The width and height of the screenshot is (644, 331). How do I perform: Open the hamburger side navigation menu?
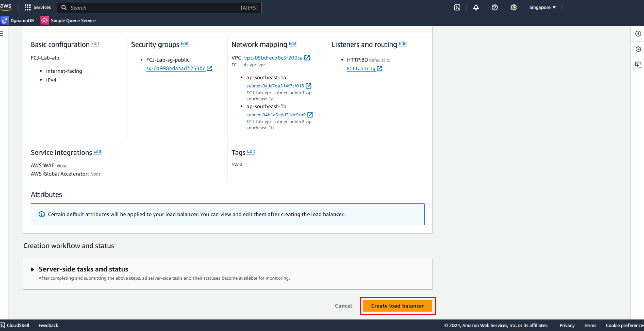[2, 33]
